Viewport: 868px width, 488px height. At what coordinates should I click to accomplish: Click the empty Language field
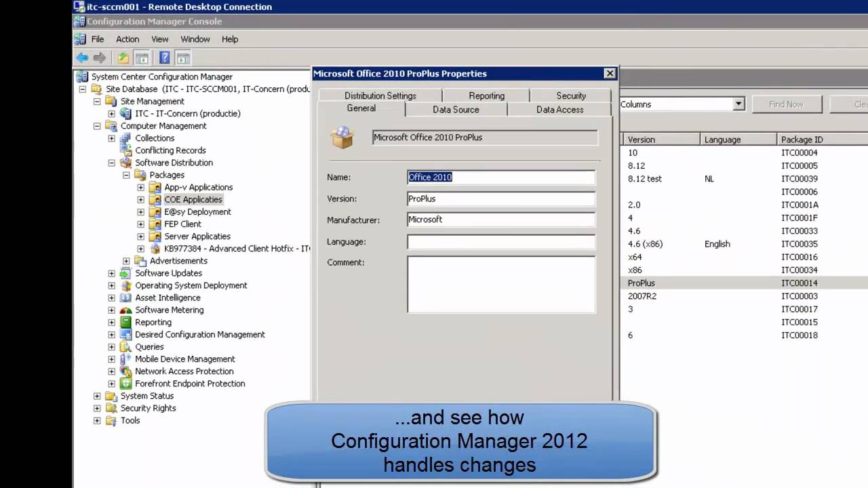[501, 241]
